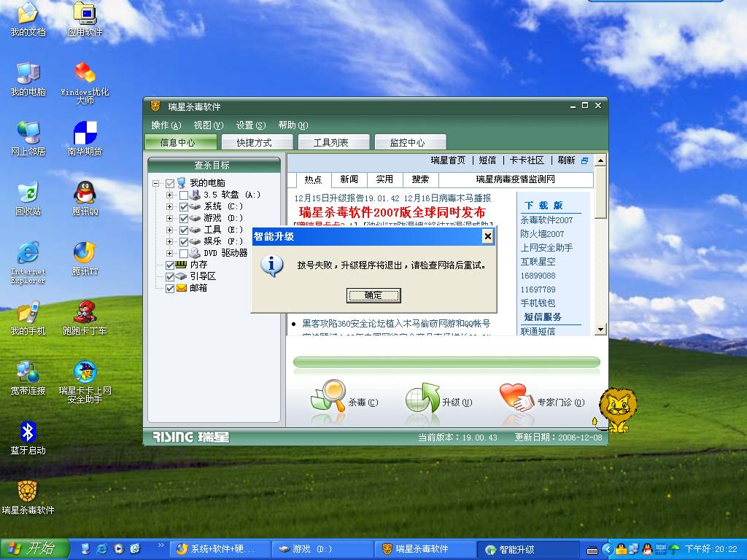
Task: Click the 开始 Start button
Action: point(34,549)
